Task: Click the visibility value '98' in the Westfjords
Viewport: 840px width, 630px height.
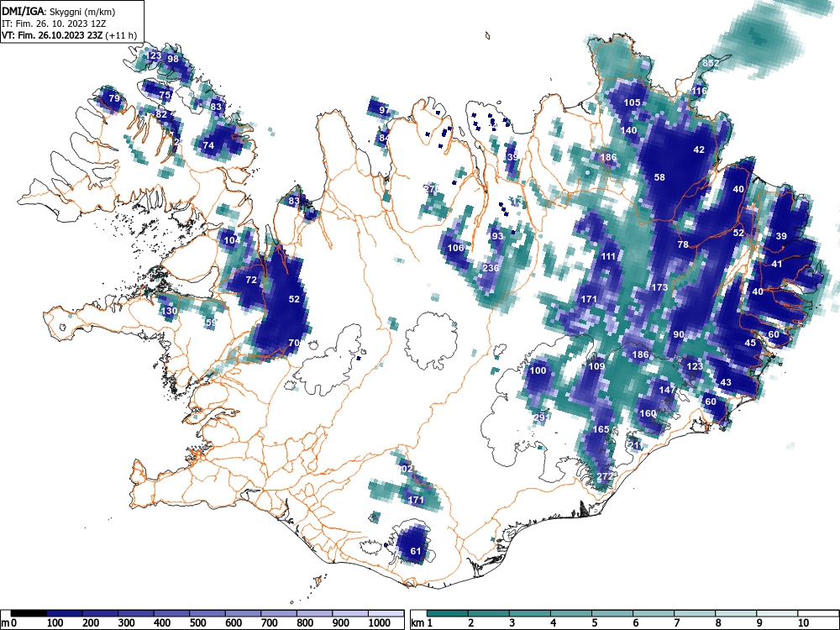Action: pyautogui.click(x=173, y=59)
